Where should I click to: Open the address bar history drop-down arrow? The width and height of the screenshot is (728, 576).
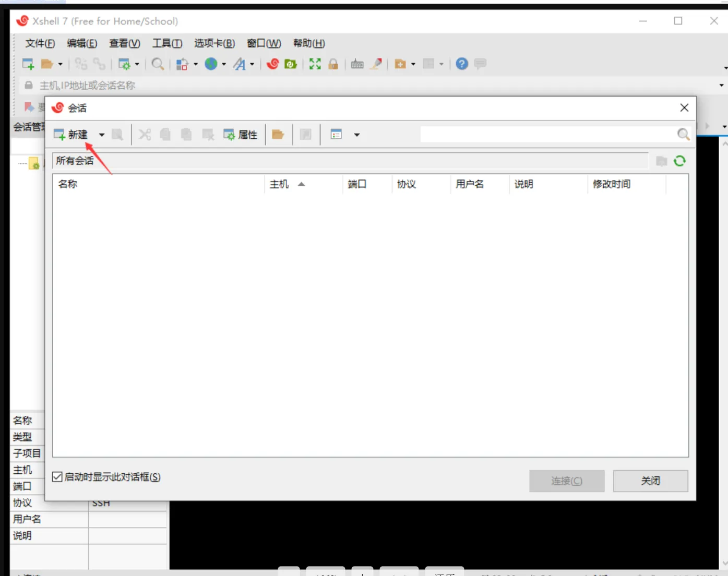click(x=722, y=85)
